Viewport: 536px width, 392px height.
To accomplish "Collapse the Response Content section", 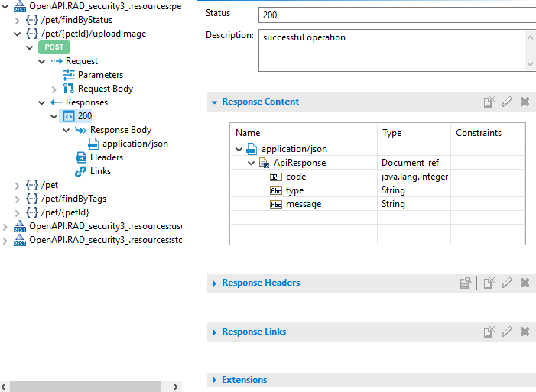I will coord(215,102).
